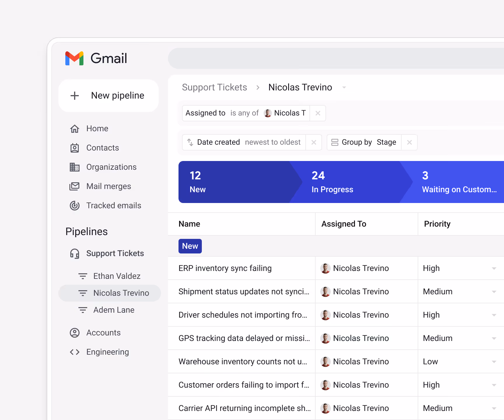Open priority dropdown for Driver schedules row

[494, 315]
